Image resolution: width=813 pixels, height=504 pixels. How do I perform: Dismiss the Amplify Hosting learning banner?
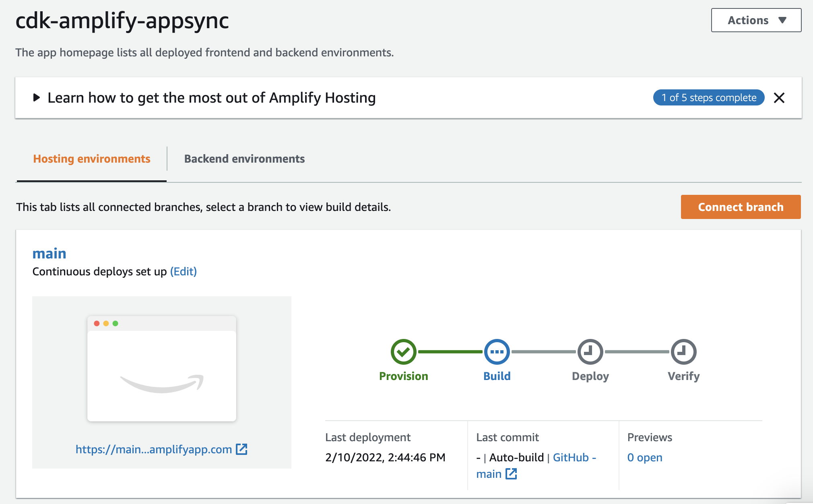pos(779,98)
